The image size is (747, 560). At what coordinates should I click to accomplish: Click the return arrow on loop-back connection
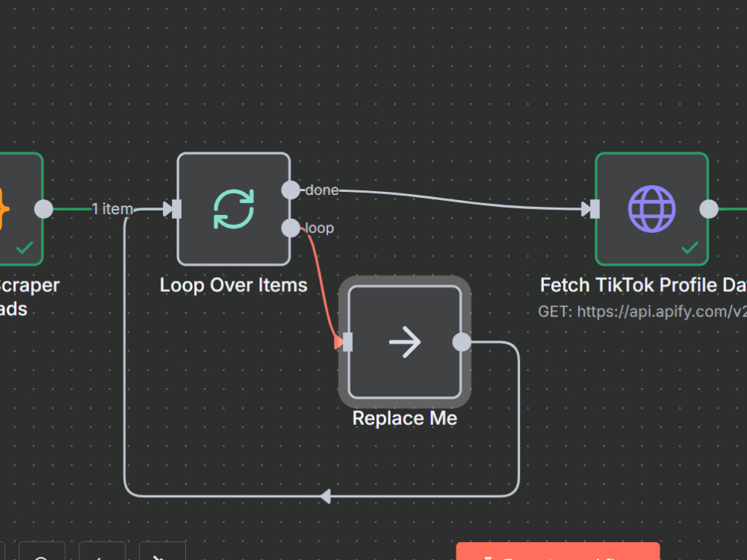tap(326, 497)
